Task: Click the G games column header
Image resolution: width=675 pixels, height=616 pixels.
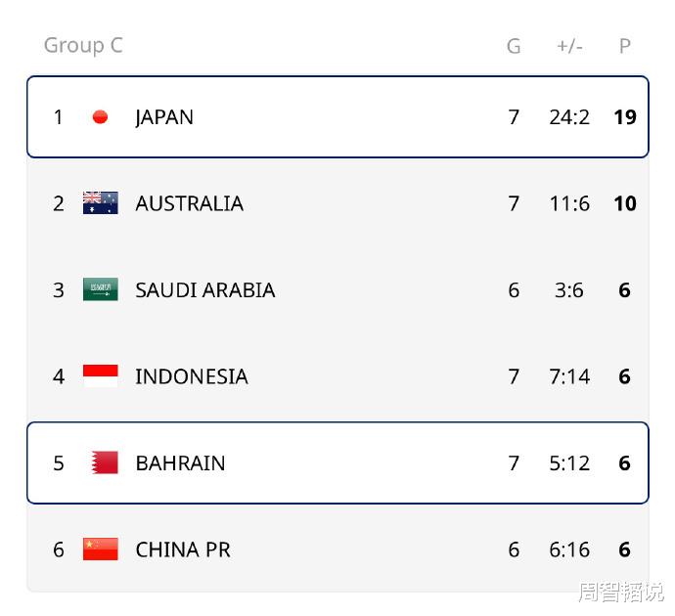Action: click(514, 46)
